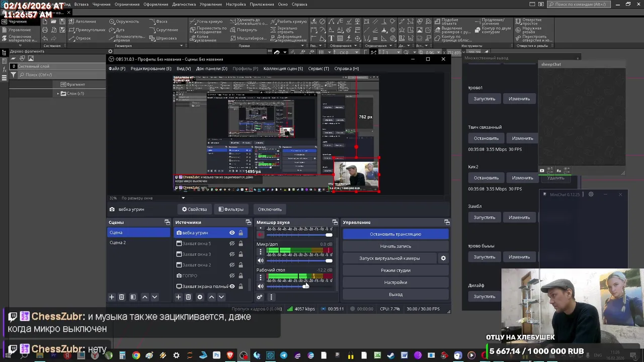Expand the Правка ribbon group
The height and width of the screenshot is (362, 644).
click(302, 46)
